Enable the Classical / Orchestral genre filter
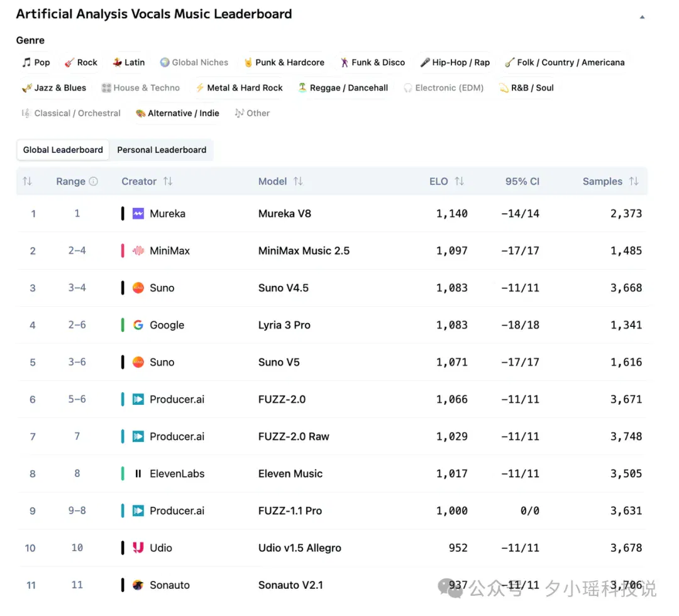 coord(71,113)
